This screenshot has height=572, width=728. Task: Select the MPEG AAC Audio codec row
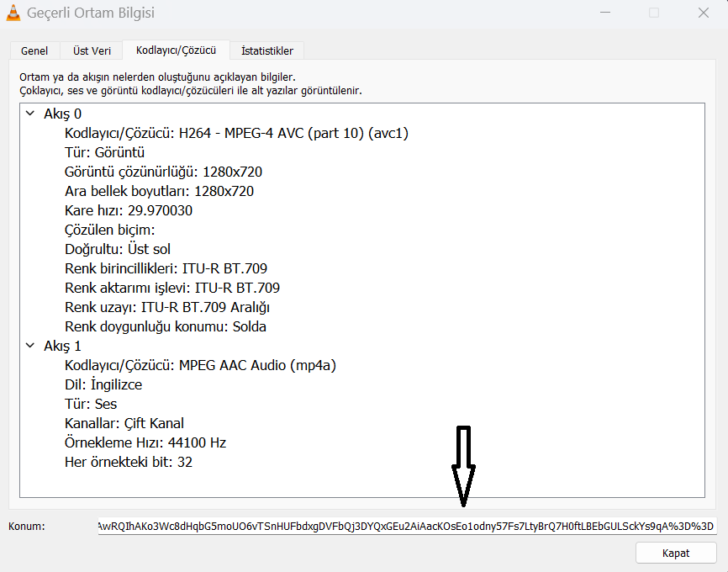click(x=200, y=365)
